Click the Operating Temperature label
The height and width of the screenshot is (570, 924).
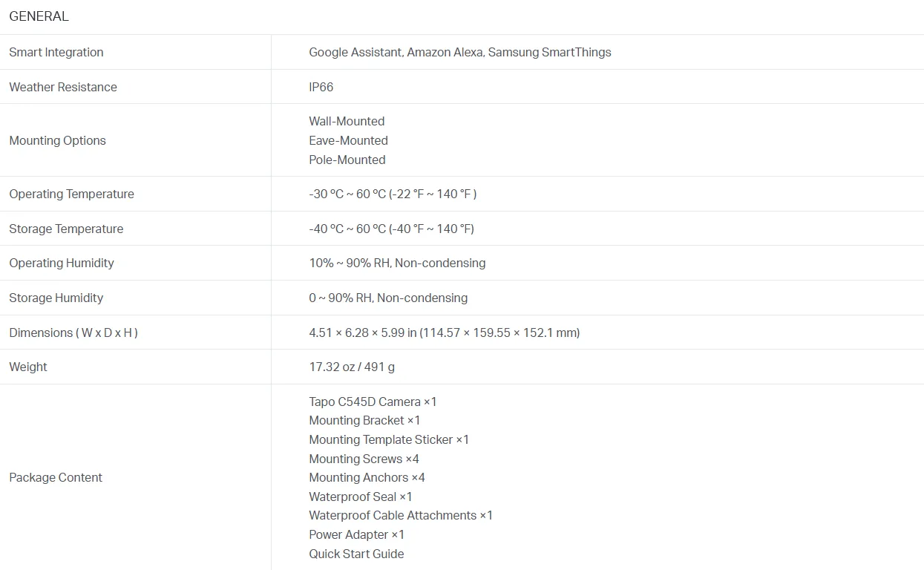[71, 194]
